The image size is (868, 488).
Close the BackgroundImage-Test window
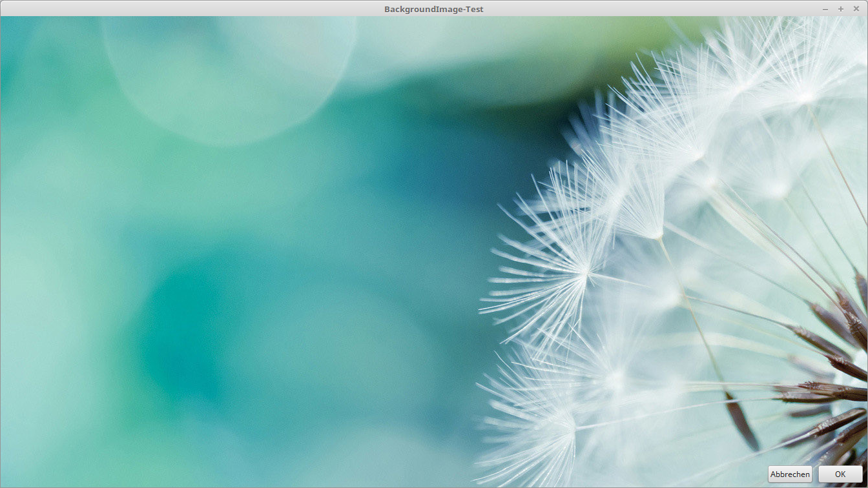pos(856,9)
